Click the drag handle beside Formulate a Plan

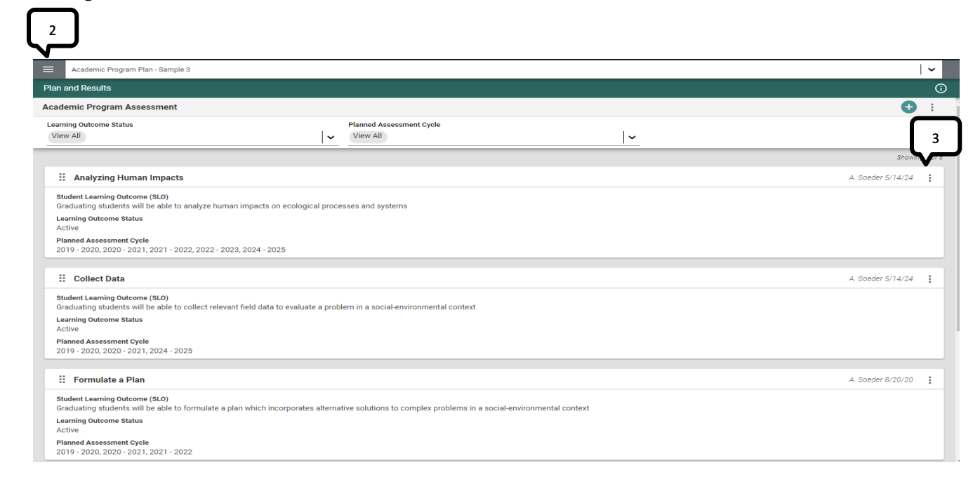(62, 379)
